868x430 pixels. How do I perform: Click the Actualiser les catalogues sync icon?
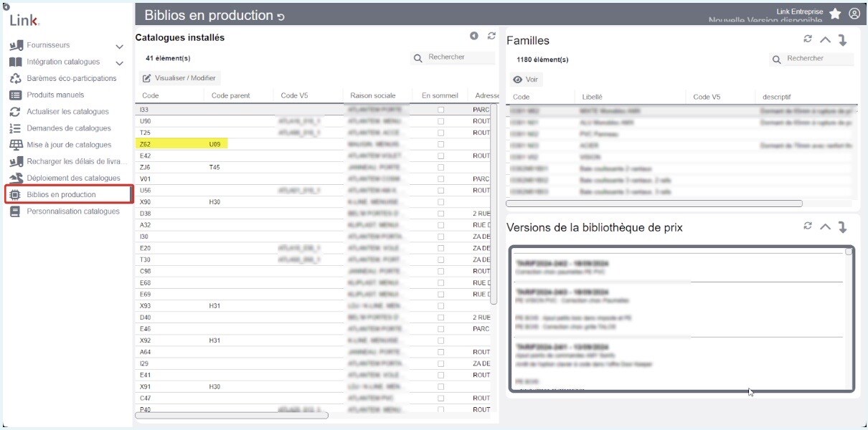(x=15, y=112)
